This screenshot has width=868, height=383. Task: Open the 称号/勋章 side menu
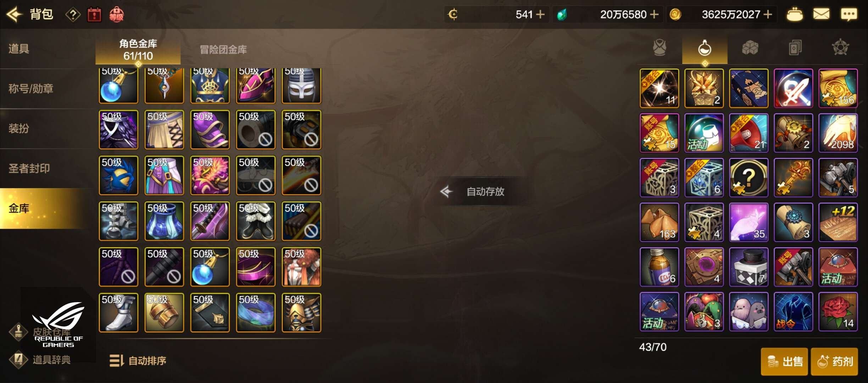click(31, 89)
